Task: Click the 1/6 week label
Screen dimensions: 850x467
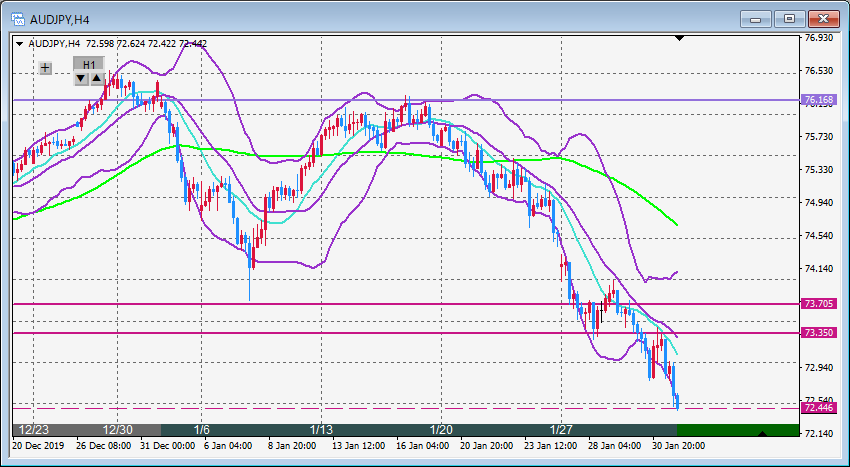Action: coord(201,430)
